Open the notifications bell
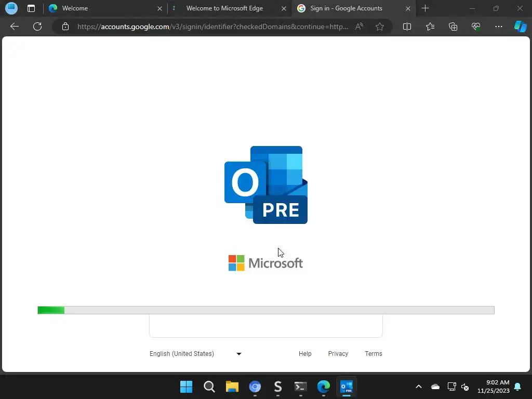 pos(518,387)
